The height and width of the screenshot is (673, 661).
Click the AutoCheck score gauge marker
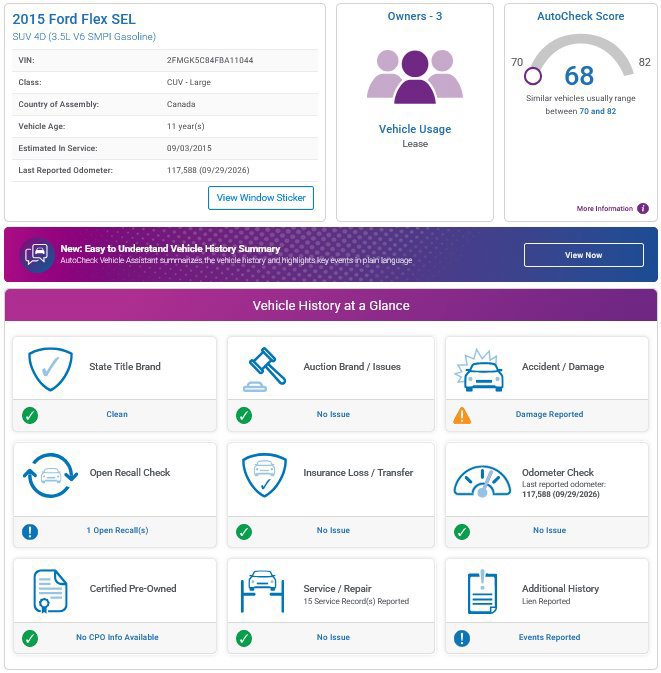click(533, 76)
